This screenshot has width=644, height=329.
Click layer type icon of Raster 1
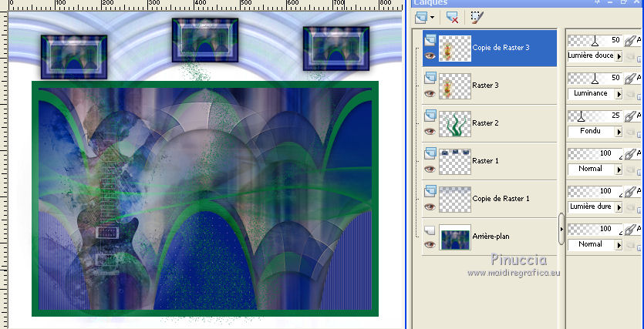coord(430,153)
